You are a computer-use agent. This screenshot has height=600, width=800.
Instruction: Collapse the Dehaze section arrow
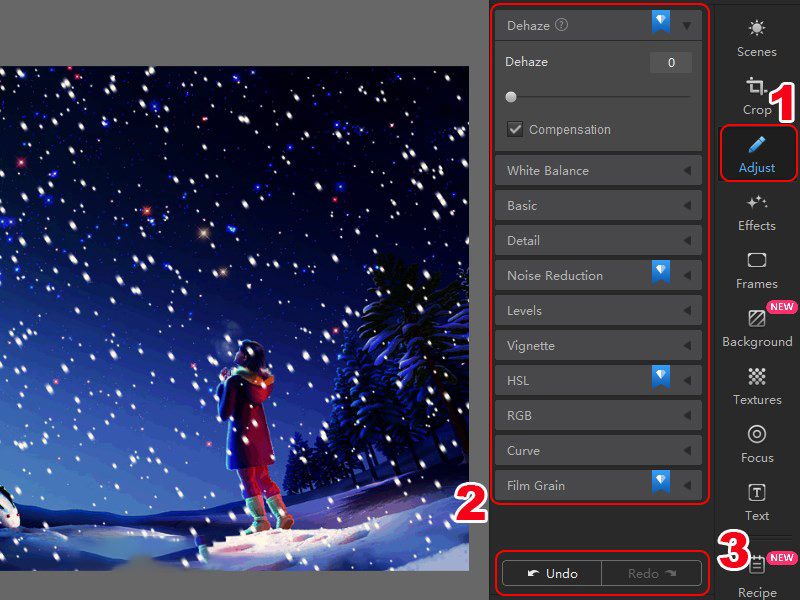(x=687, y=26)
